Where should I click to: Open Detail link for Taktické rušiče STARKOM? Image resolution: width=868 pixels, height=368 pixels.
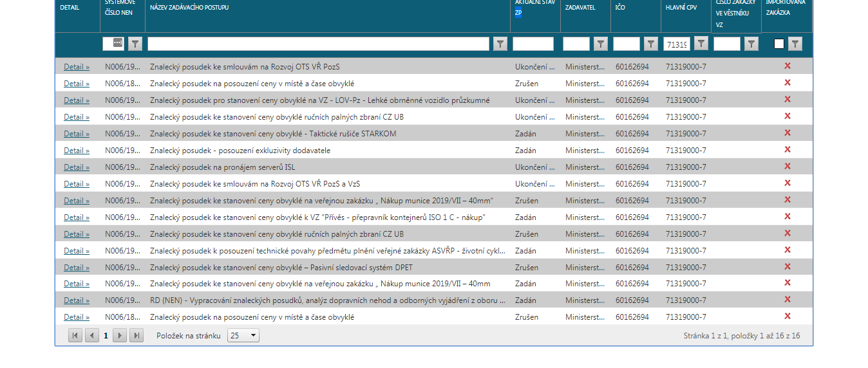(x=77, y=134)
